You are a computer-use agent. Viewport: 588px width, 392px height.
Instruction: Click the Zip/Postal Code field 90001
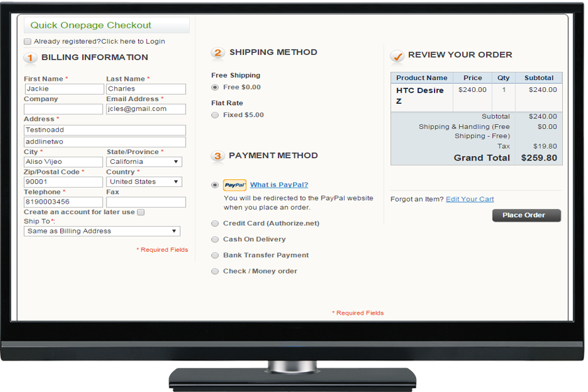[x=63, y=182]
